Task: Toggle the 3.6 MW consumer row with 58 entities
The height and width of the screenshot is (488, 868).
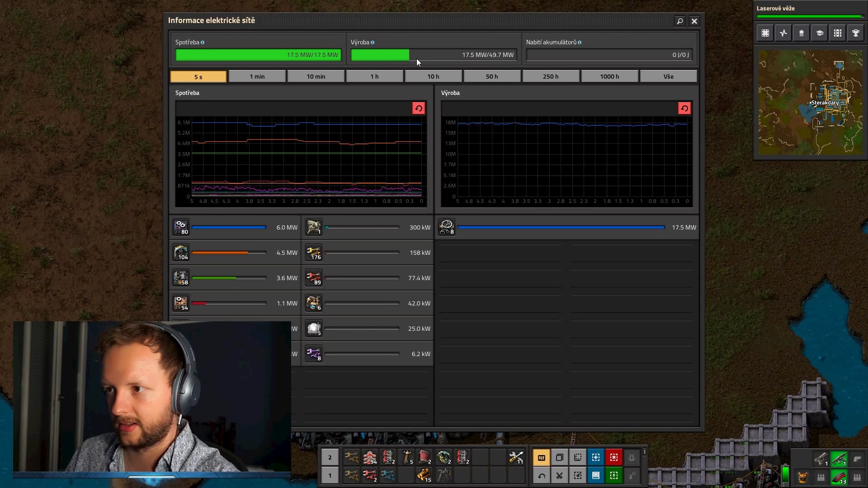Action: point(235,278)
